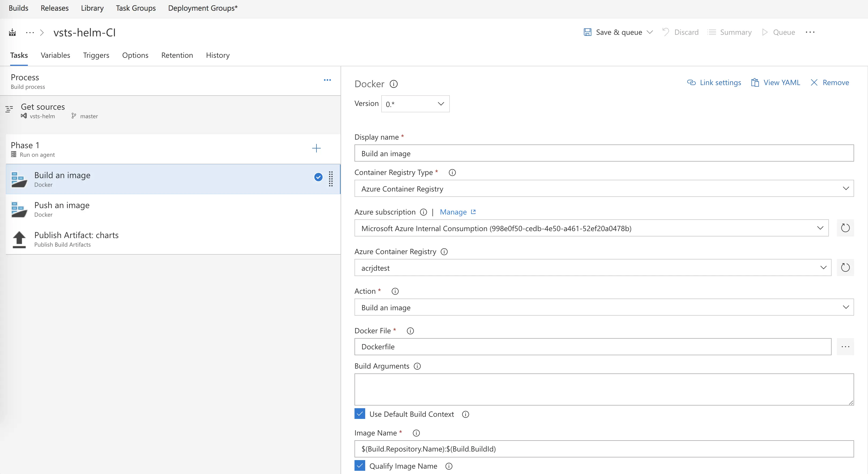
Task: Show info for Azure subscription
Action: (423, 212)
